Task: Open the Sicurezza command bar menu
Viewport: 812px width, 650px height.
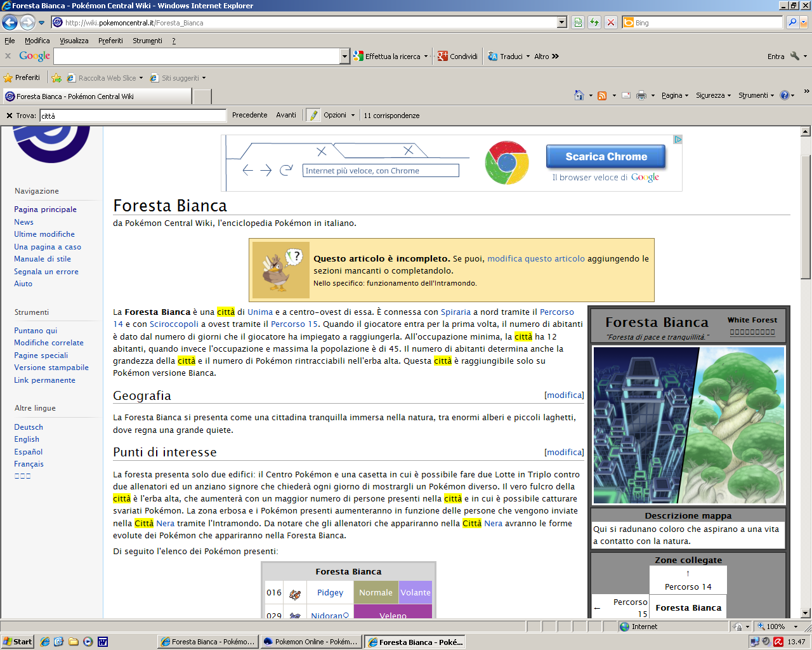Action: click(713, 95)
